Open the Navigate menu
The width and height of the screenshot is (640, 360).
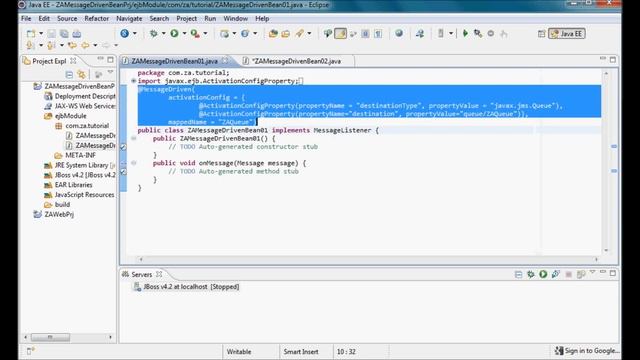point(129,18)
